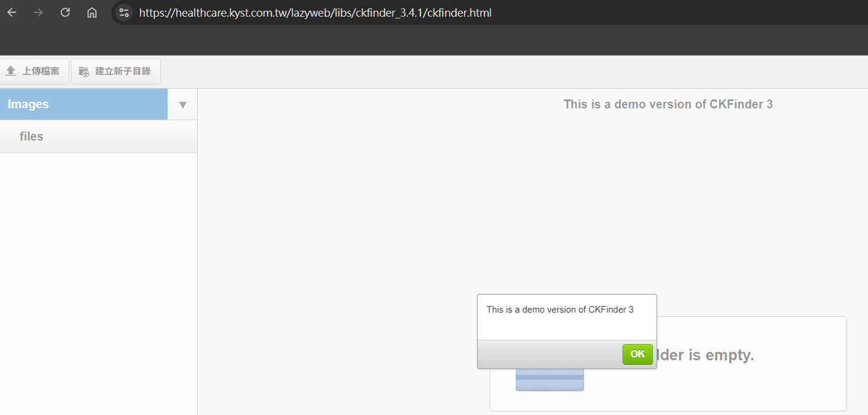Click the 'folder is empty' message text
The height and width of the screenshot is (415, 868).
705,355
